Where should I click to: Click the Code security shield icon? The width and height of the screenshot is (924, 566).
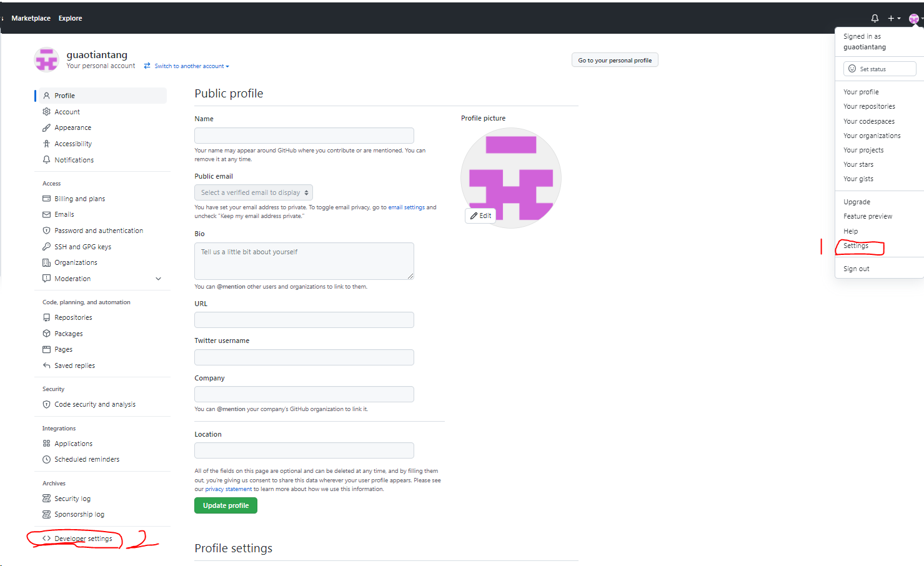[46, 404]
